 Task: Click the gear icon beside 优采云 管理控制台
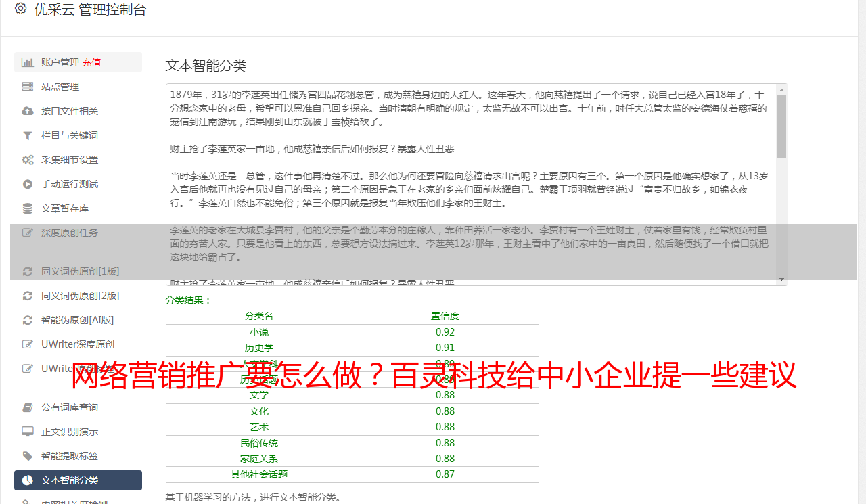pyautogui.click(x=20, y=9)
